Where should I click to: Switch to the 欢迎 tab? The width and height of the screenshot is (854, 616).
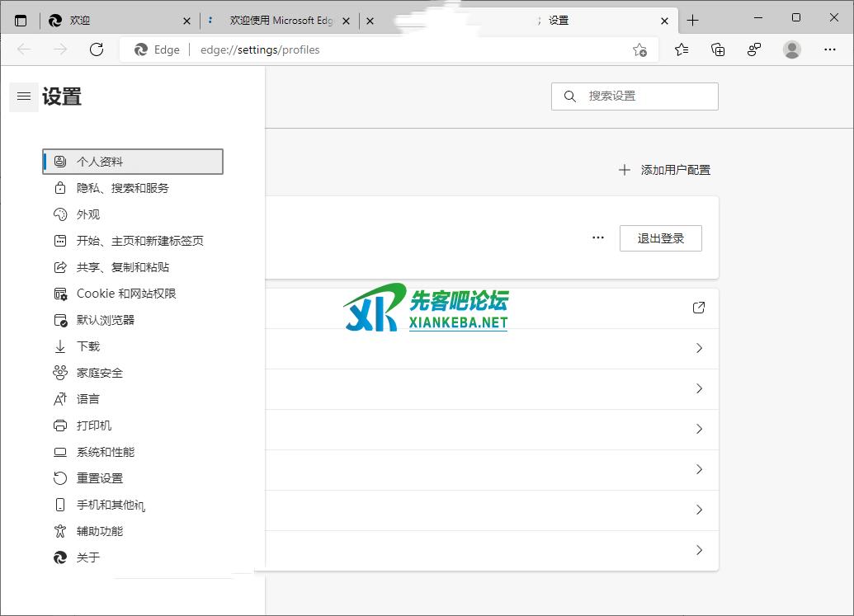click(116, 21)
